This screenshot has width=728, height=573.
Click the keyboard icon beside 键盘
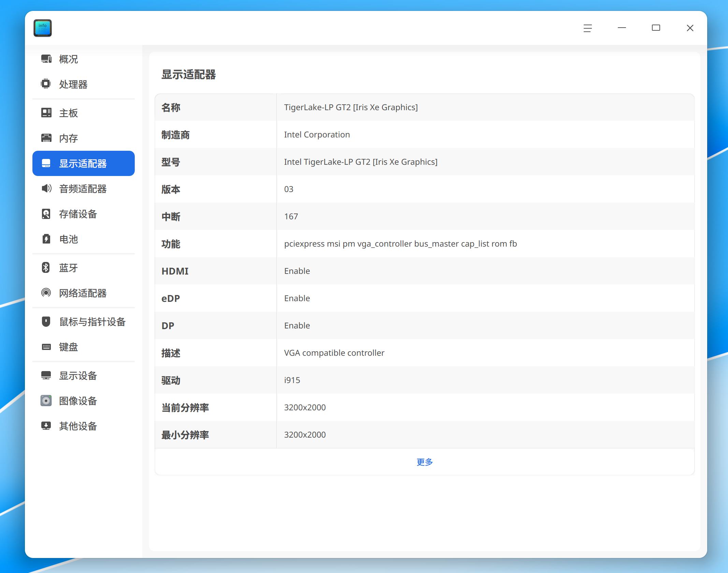coord(46,347)
